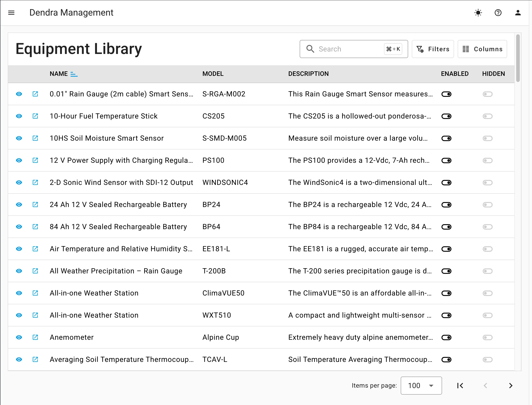532x405 pixels.
Task: View 10HS Soil Moisture Smart Sensor eye icon
Action: [19, 138]
